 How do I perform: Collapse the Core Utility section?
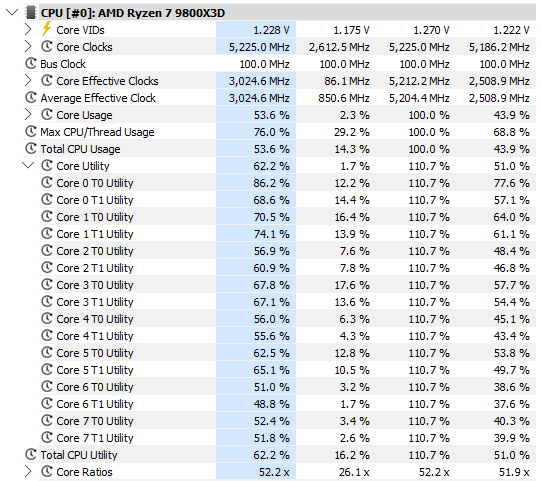[28, 166]
